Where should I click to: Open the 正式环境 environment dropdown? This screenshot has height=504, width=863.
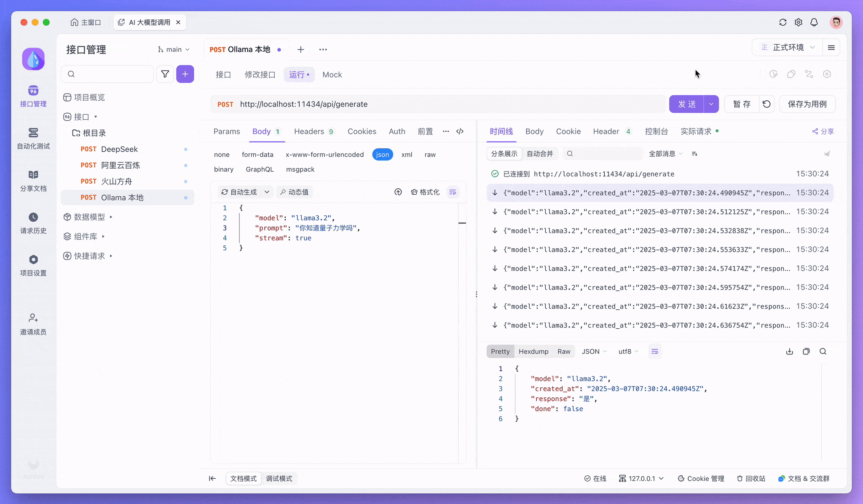(x=787, y=48)
